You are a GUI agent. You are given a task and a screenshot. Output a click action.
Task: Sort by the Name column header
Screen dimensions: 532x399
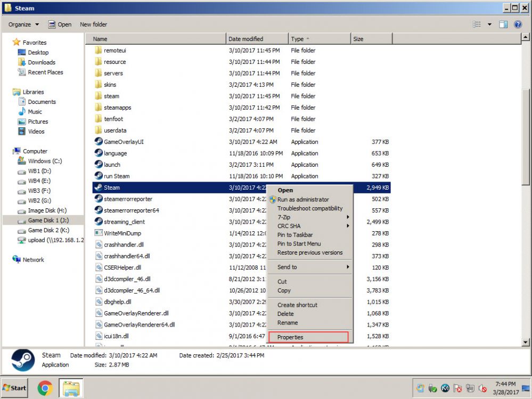coord(155,39)
